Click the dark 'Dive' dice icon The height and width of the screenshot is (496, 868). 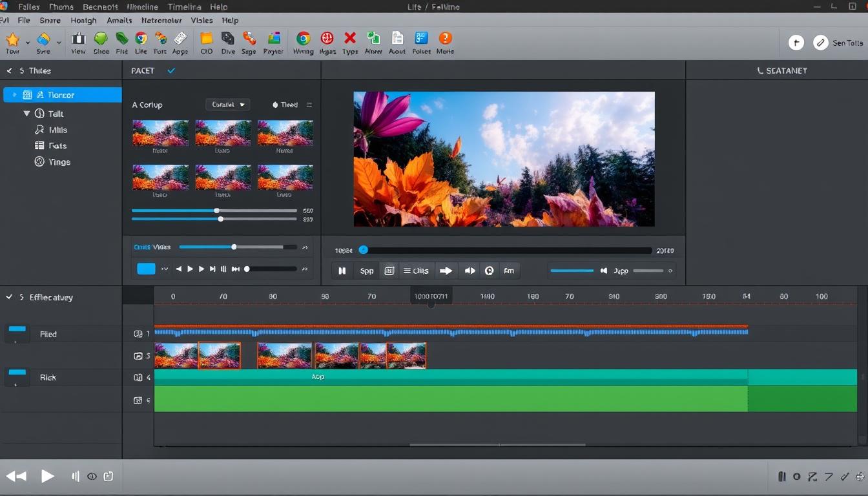[228, 39]
